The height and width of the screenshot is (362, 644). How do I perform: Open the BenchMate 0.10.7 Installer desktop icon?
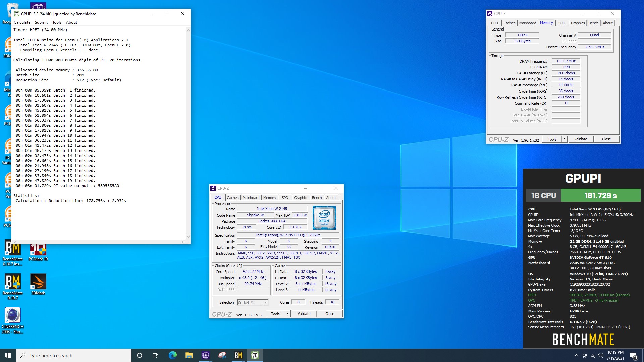tap(13, 253)
